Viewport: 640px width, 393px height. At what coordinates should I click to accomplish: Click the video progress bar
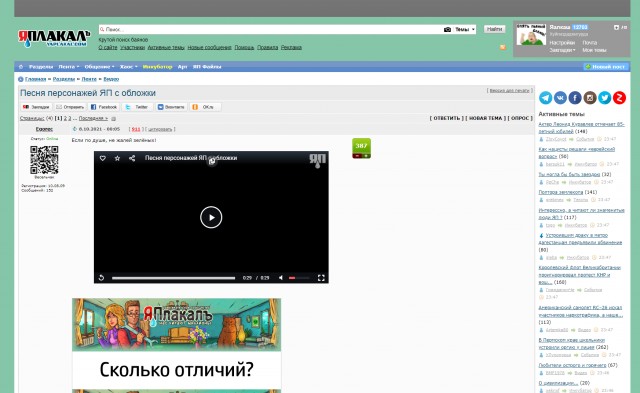pos(173,278)
